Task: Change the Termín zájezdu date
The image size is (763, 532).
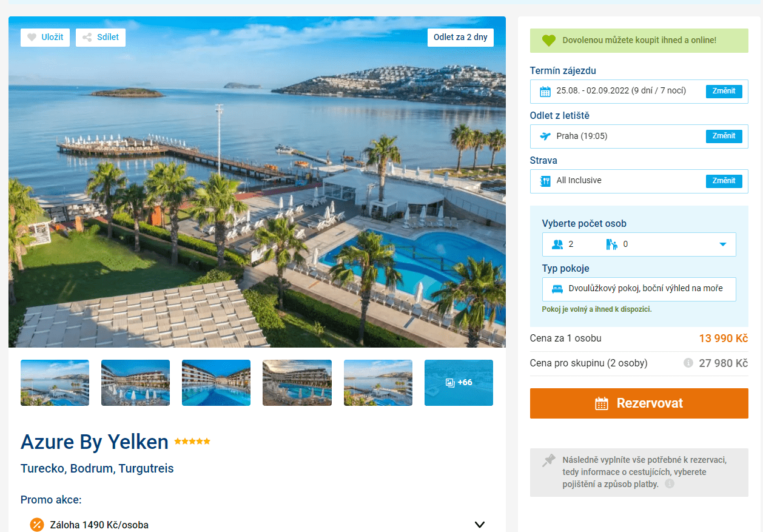Action: [724, 91]
